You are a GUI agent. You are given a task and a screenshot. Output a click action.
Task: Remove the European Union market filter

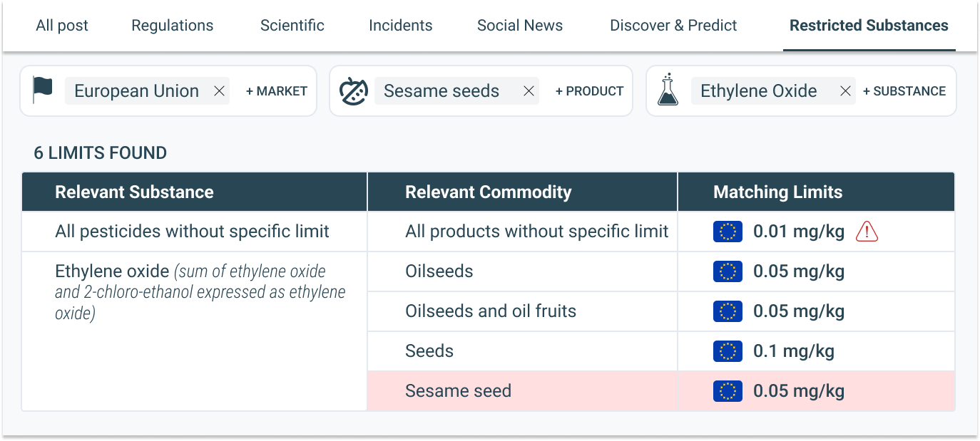point(219,90)
